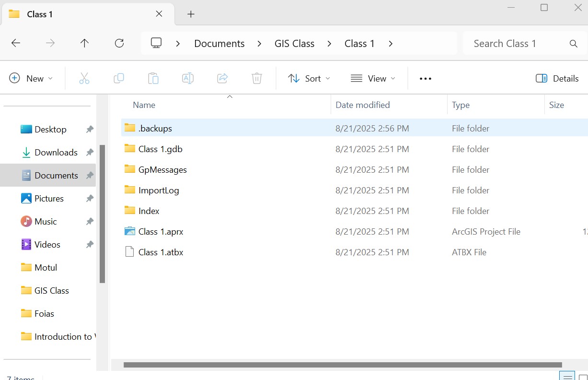Expand the Sort dropdown
This screenshot has width=588, height=380.
click(309, 78)
